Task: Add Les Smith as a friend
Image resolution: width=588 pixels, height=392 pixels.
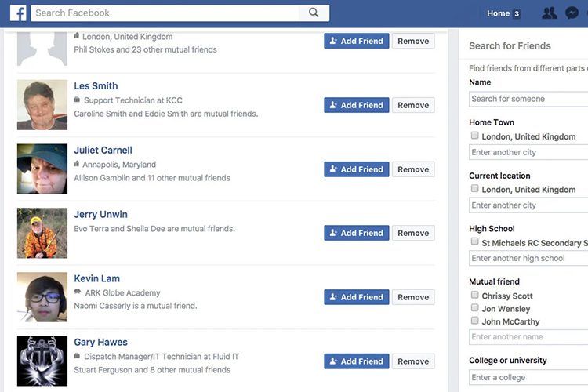Action: point(356,105)
